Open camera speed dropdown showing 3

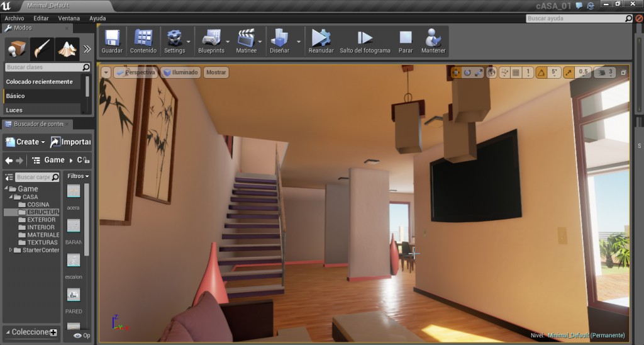pyautogui.click(x=605, y=73)
